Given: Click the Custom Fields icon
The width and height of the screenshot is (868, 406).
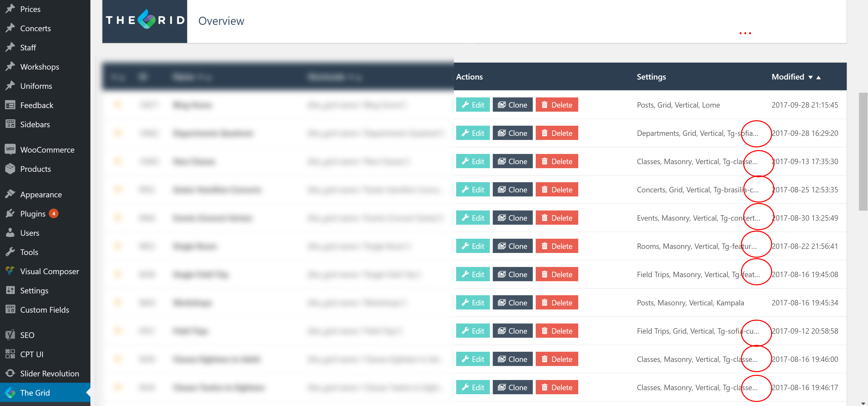Looking at the screenshot, I should click(x=10, y=309).
